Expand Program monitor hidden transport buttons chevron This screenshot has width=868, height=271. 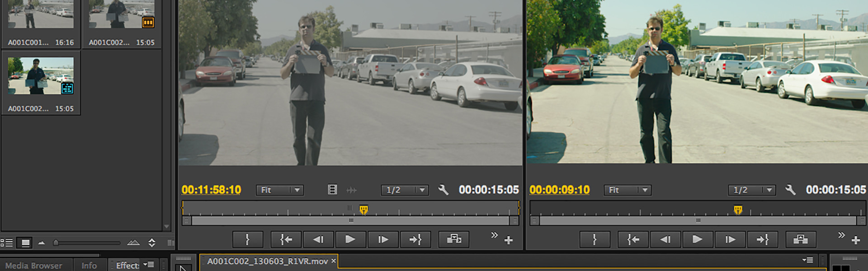point(841,235)
